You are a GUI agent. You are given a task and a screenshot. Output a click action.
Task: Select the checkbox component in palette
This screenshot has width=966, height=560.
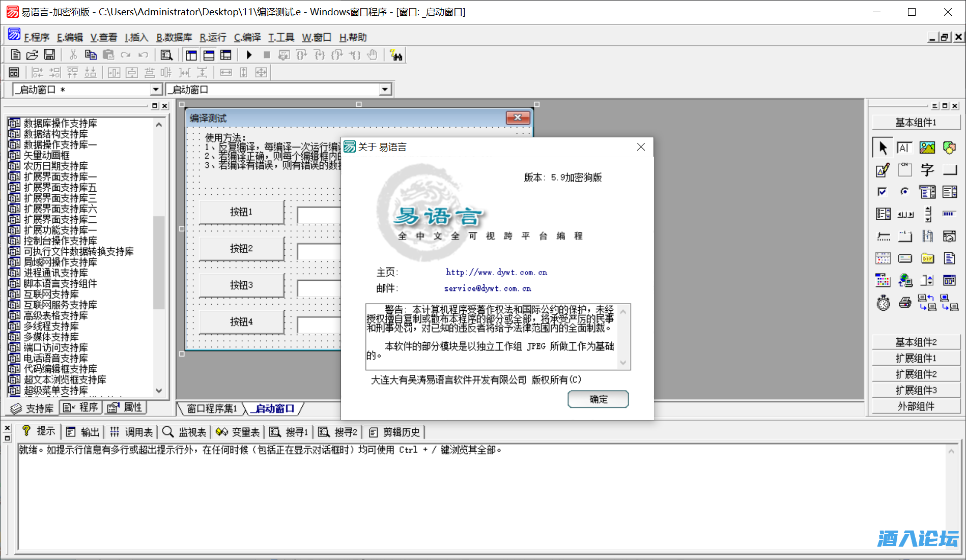883,192
